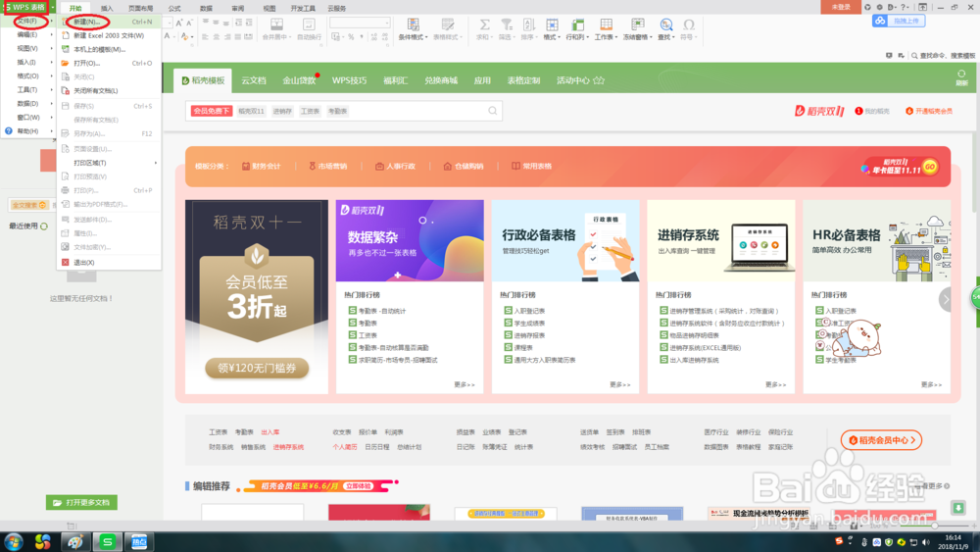Click 领¥120无门槛券 coupon button
Viewport: 980px width, 552px height.
(x=257, y=369)
